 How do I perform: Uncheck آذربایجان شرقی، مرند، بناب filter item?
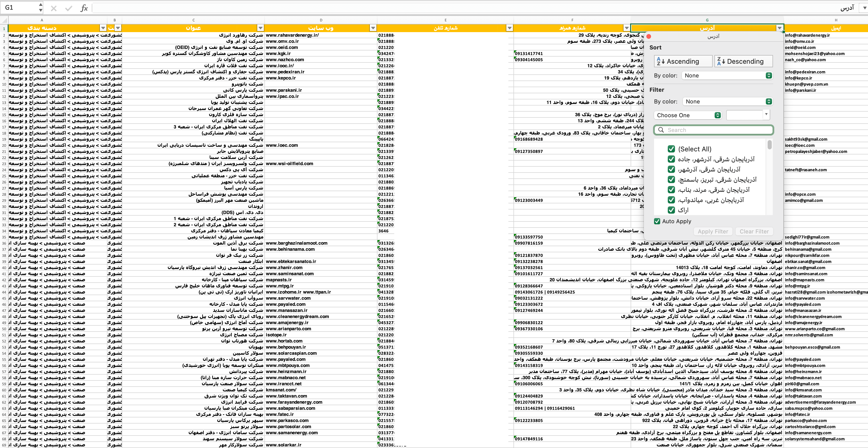pyautogui.click(x=671, y=190)
